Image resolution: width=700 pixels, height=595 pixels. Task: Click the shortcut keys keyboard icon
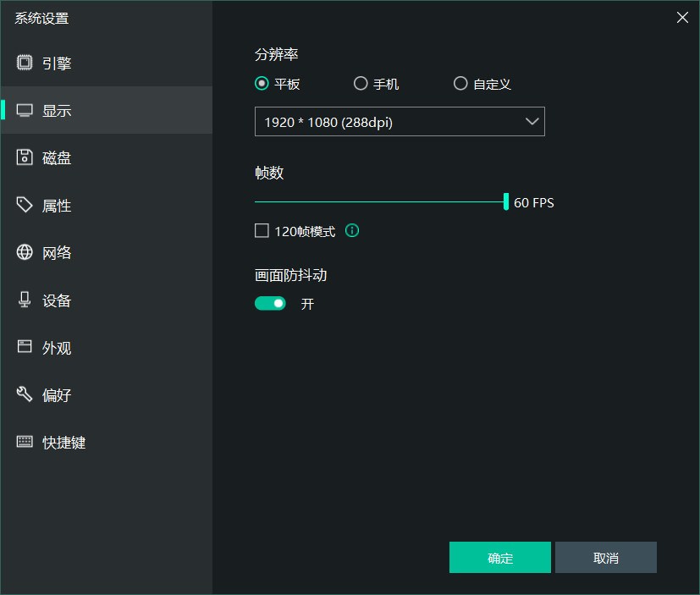[25, 442]
